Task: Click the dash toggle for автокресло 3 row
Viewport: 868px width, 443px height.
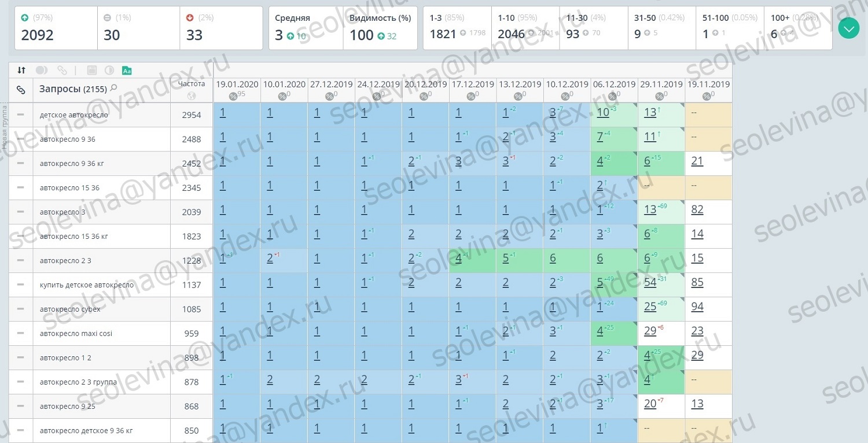Action: [x=21, y=212]
